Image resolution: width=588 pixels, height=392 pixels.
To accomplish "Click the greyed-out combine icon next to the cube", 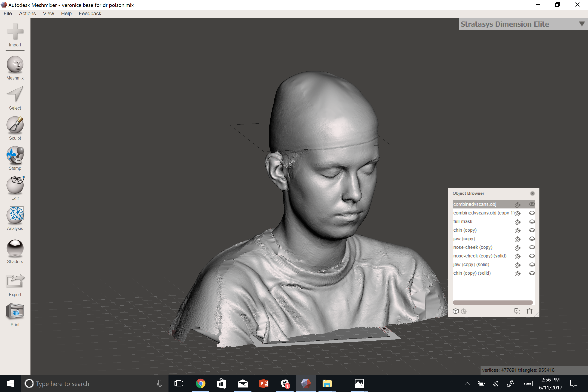I will pyautogui.click(x=464, y=311).
